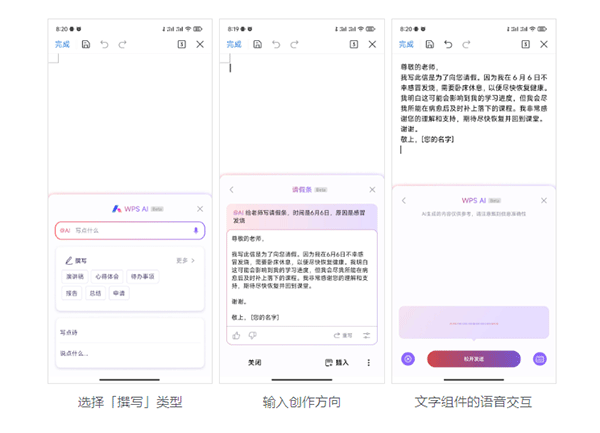Viewport: 600px width, 433px height.
Task: Select the 演讲稿 writing type chip
Action: [75, 277]
